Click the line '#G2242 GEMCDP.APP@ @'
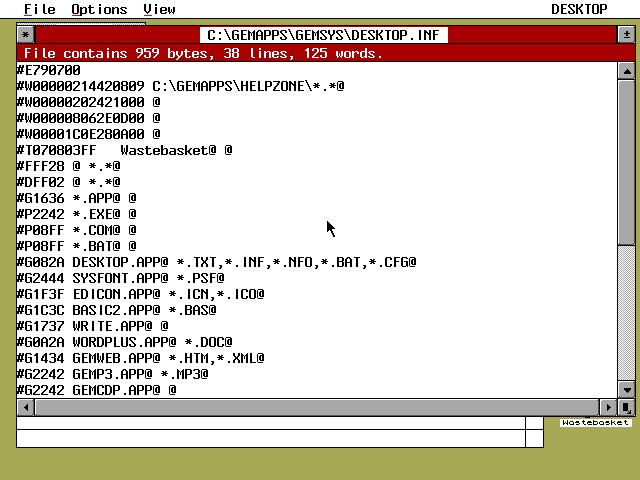This screenshot has width=640, height=480. coord(96,390)
